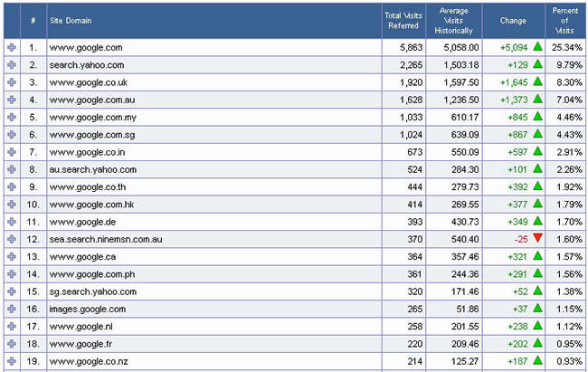Sort by the Site Domain column header
Viewport: 588px width, 372px height.
pyautogui.click(x=71, y=20)
